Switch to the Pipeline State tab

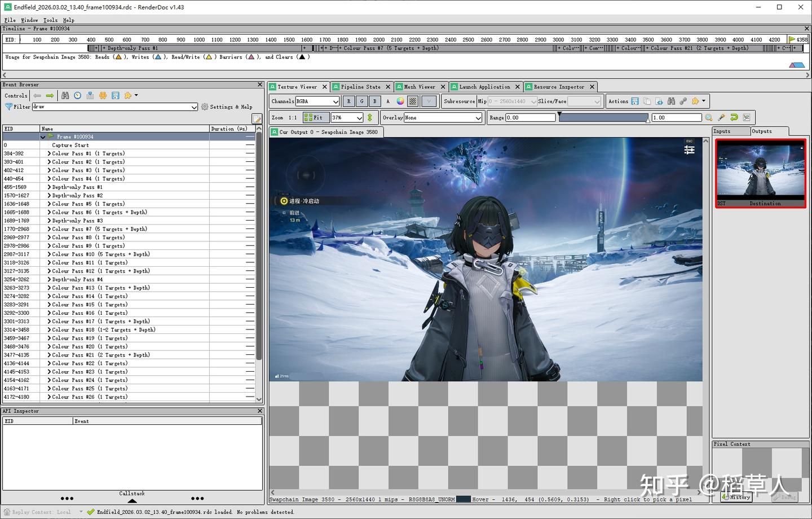(x=360, y=87)
